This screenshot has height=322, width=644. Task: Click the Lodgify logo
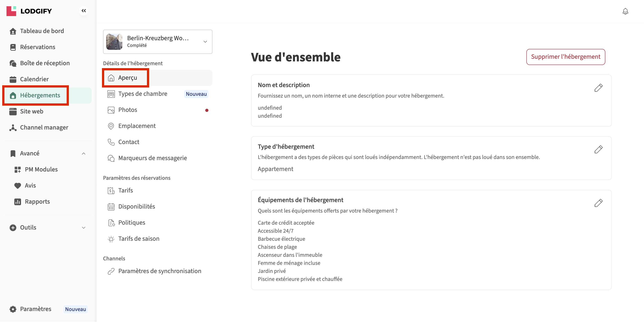click(29, 11)
